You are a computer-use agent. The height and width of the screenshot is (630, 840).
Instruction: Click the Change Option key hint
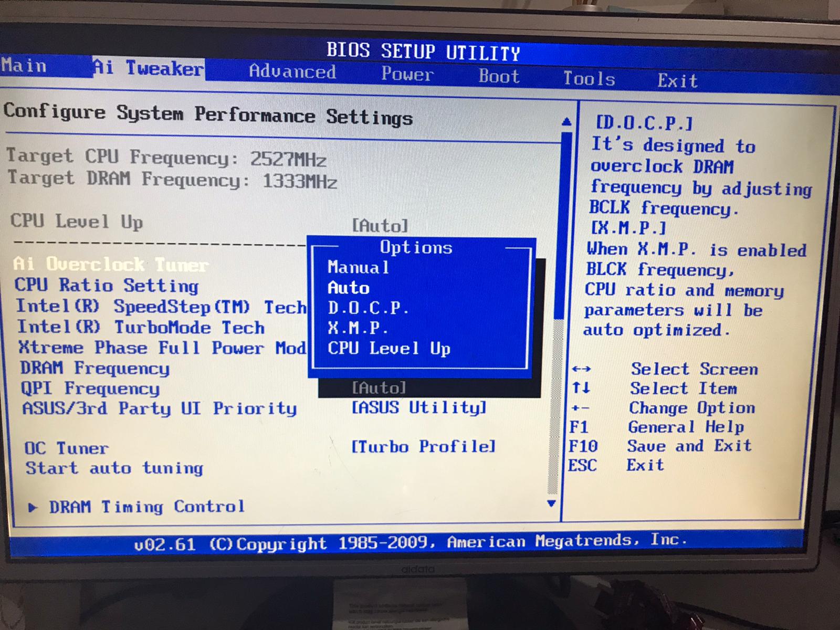(x=663, y=408)
